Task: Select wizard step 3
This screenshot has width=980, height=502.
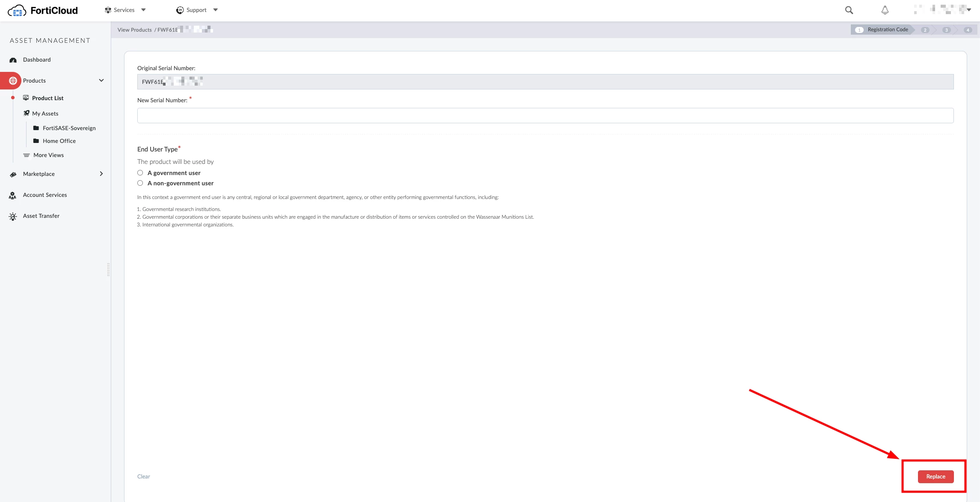Action: tap(946, 30)
